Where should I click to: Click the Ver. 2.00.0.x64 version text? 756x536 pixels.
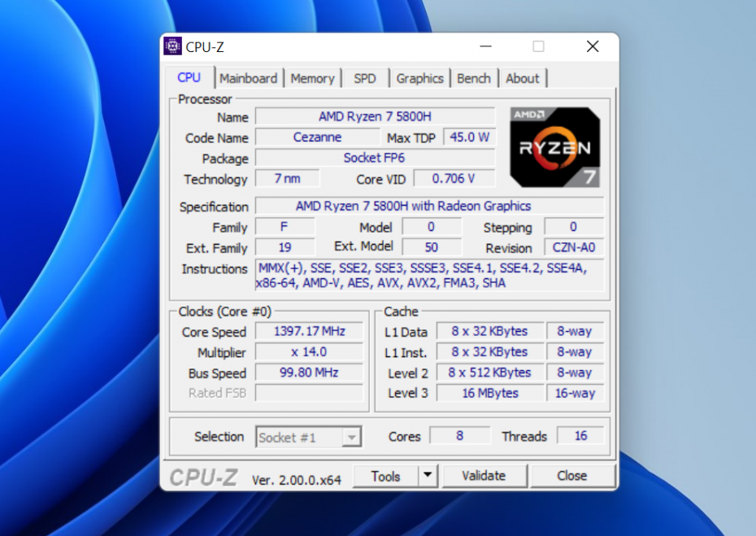297,480
